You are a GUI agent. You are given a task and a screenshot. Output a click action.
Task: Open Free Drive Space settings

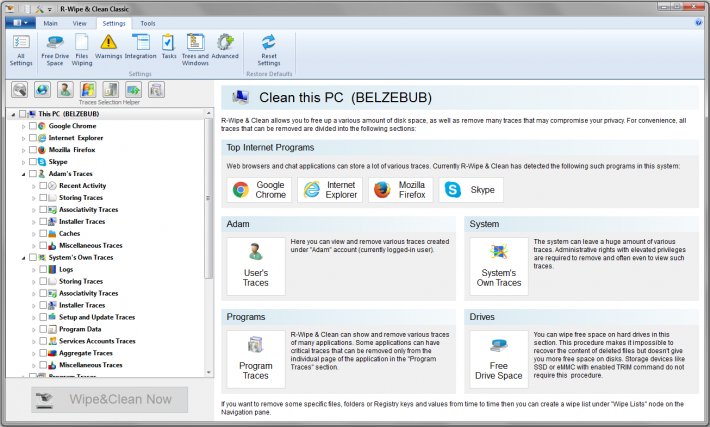55,50
